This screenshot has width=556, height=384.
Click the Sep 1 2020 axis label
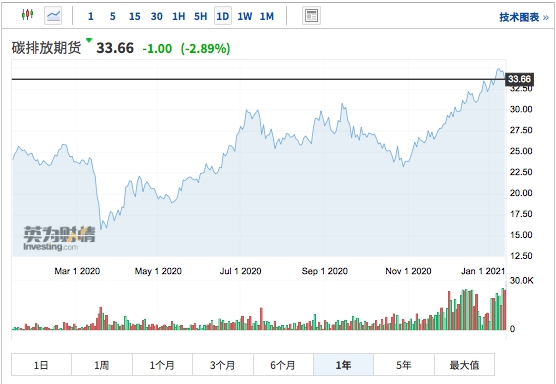[324, 271]
